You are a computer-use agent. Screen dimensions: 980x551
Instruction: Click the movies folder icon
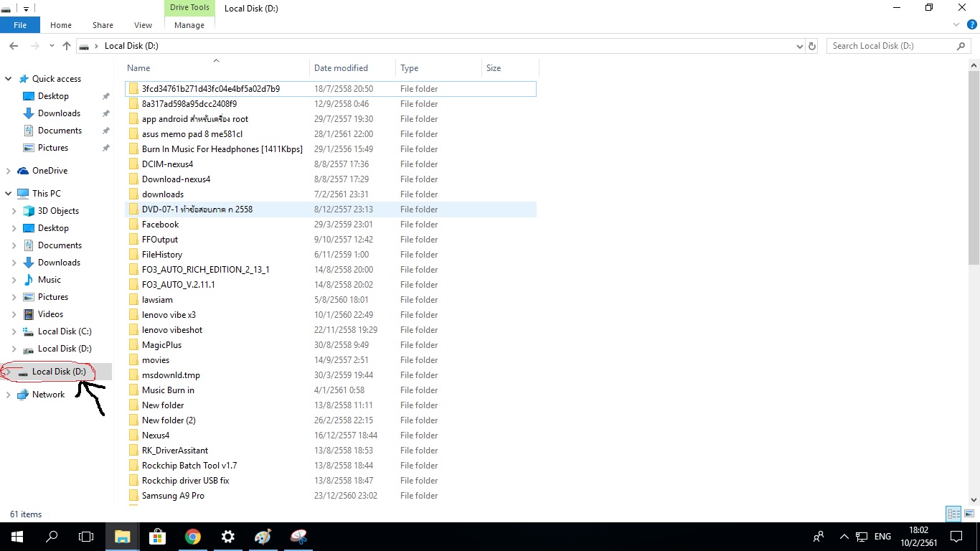(133, 360)
